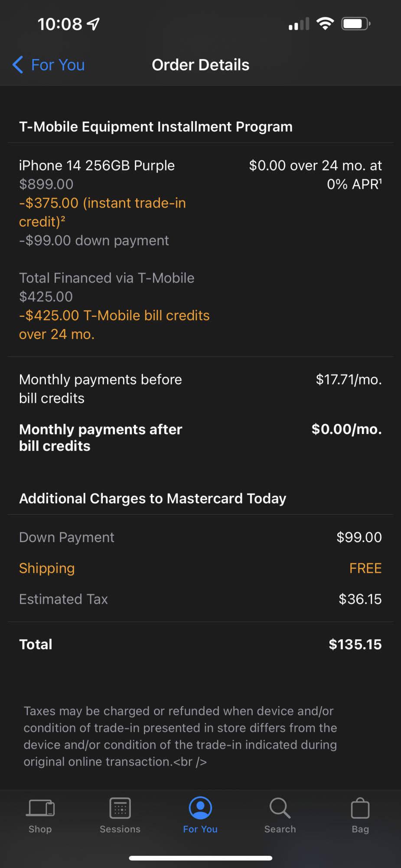Tap the home indicator bar
The height and width of the screenshot is (868, 401).
[200, 858]
